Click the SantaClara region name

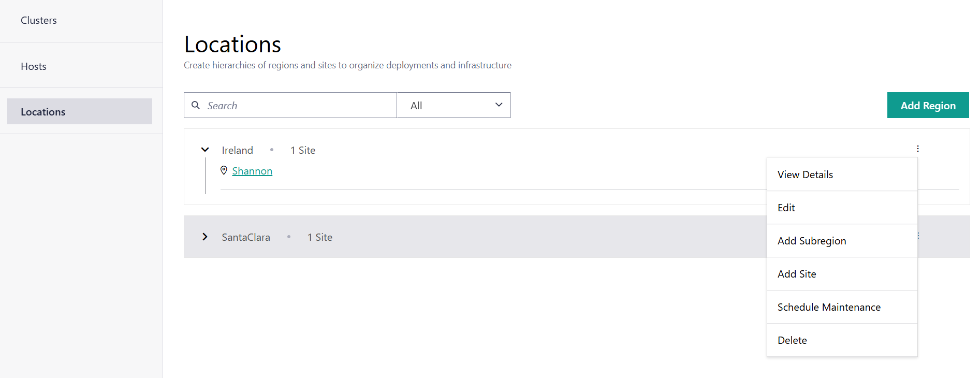(246, 237)
